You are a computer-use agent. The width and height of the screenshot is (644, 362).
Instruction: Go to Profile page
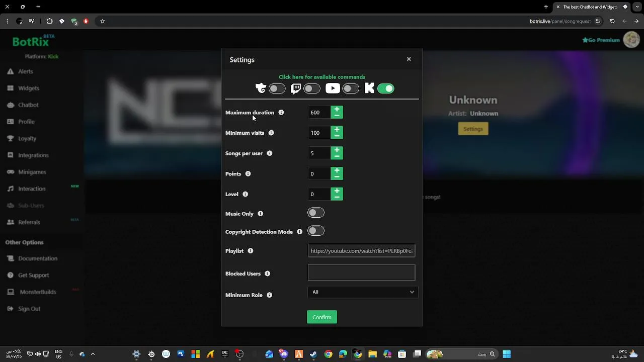(x=21, y=122)
